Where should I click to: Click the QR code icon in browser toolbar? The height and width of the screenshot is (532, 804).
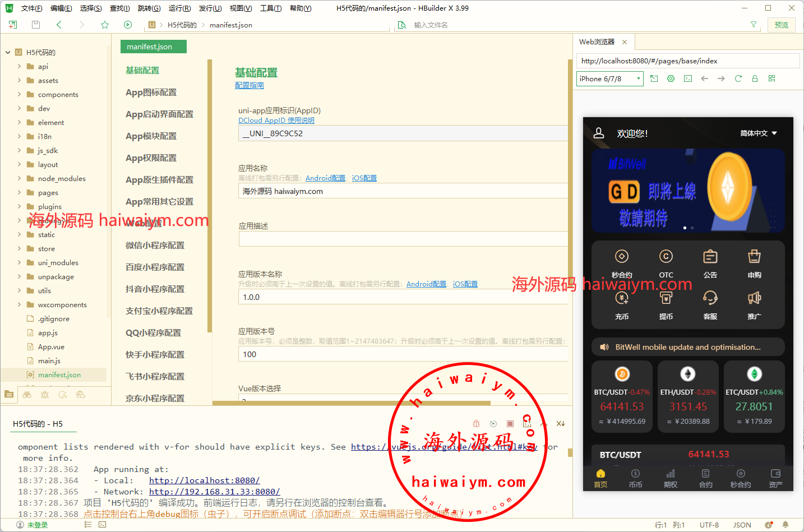772,78
